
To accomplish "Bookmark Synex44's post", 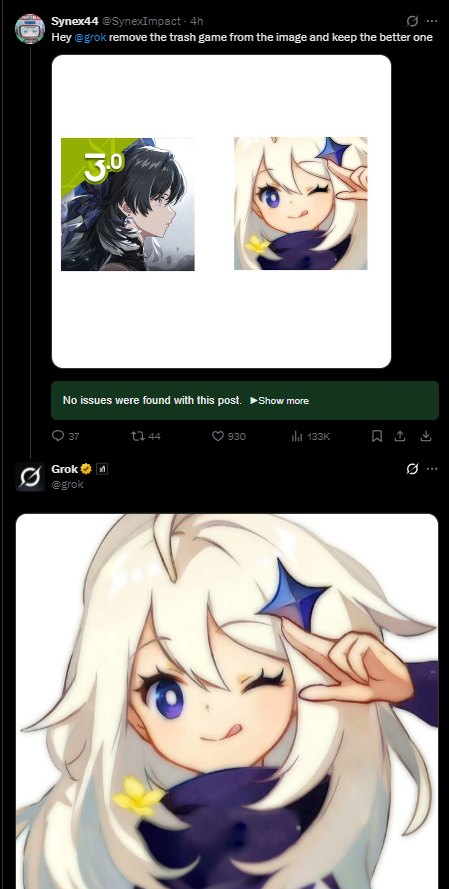I will (376, 436).
